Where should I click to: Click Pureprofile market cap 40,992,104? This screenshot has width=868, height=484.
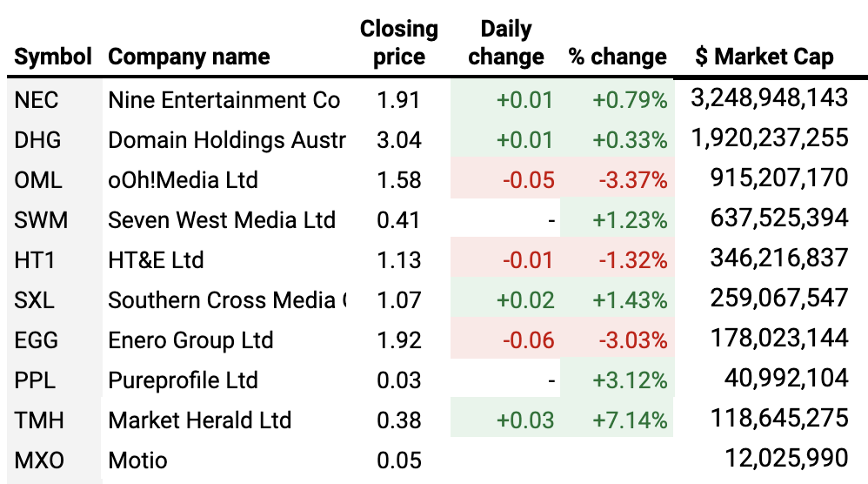pyautogui.click(x=785, y=380)
